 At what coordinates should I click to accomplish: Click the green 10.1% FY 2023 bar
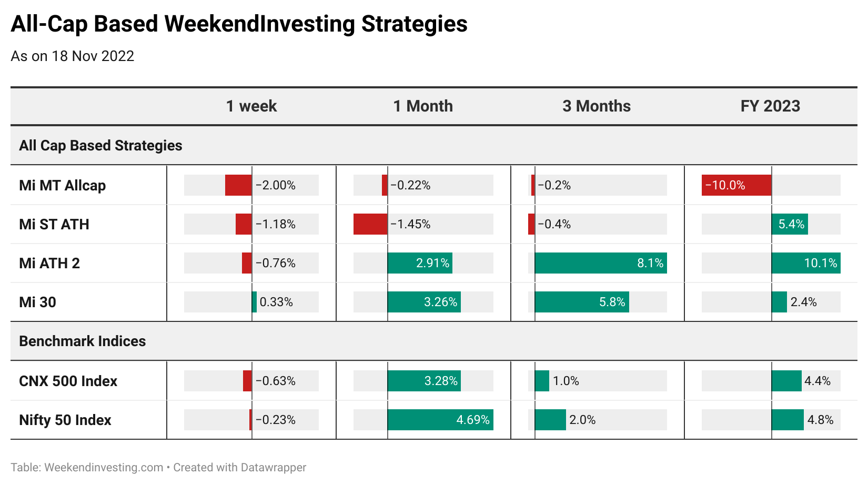pyautogui.click(x=806, y=263)
